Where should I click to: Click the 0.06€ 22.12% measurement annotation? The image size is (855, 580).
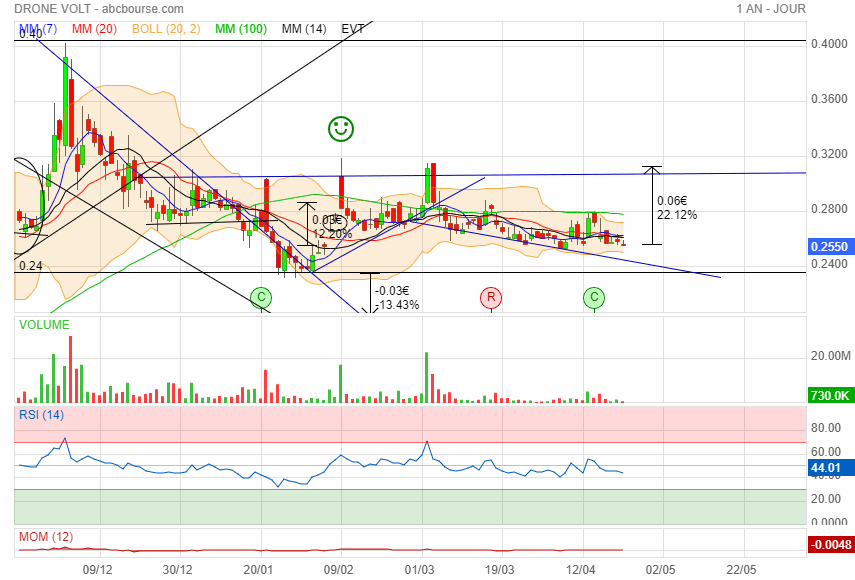677,208
